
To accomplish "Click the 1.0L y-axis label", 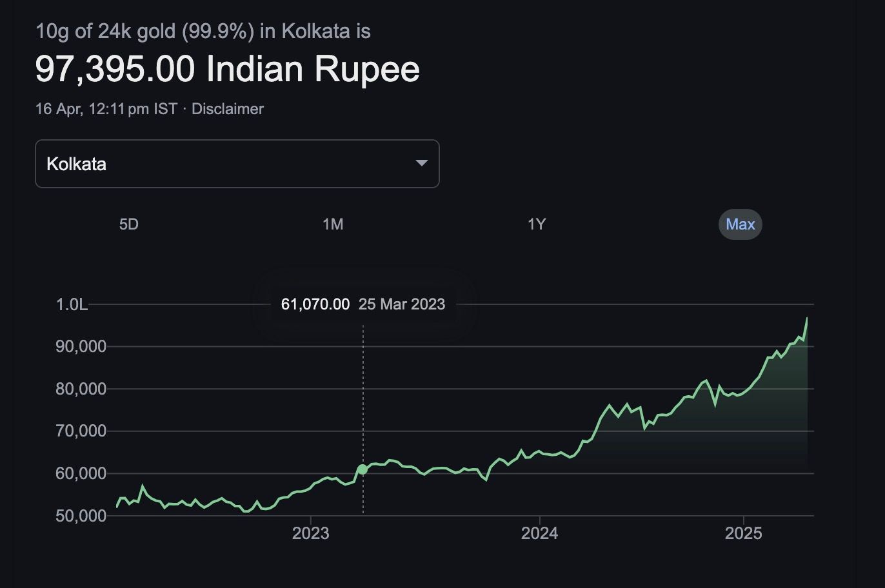I will [x=72, y=304].
